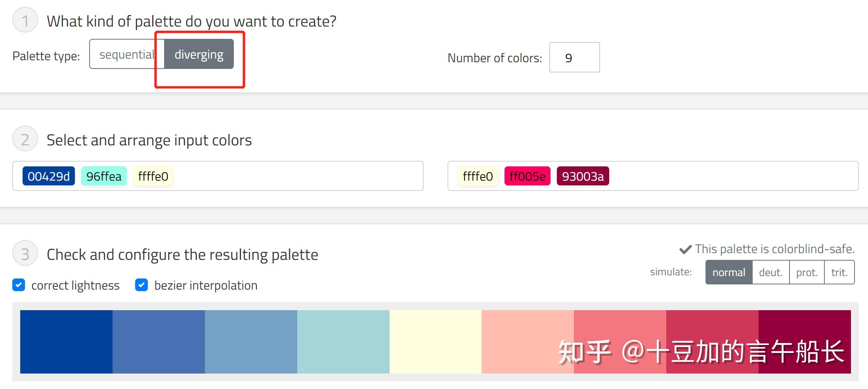Switch simulation to normal vision
Viewport: 868px width, 389px height.
(x=728, y=273)
